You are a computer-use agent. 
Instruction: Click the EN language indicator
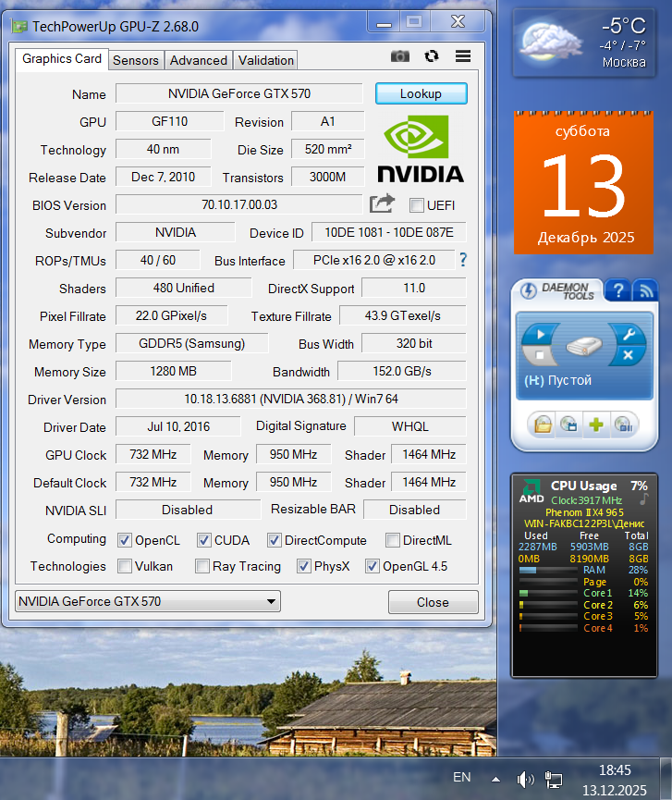point(462,777)
